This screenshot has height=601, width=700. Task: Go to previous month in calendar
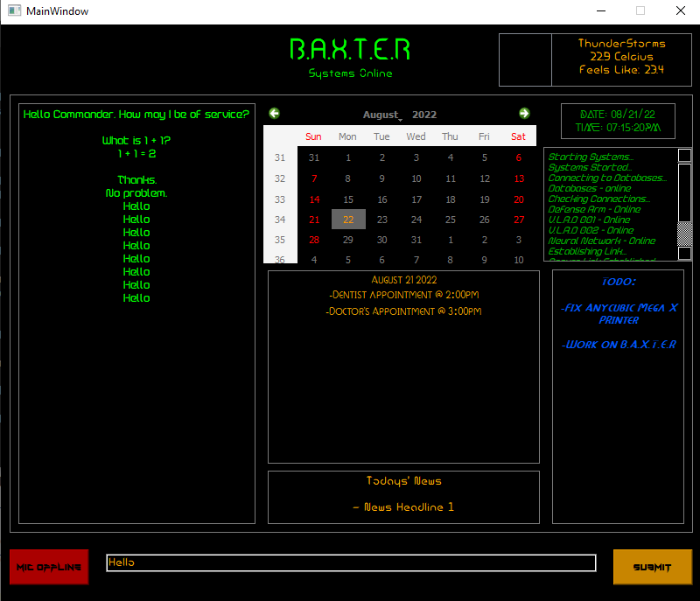point(275,114)
